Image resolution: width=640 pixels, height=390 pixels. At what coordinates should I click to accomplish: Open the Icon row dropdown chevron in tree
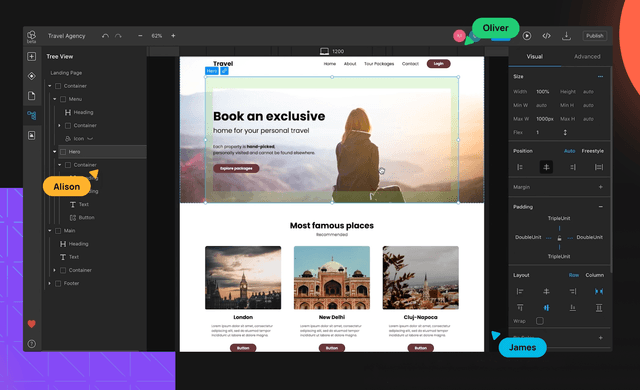90,139
